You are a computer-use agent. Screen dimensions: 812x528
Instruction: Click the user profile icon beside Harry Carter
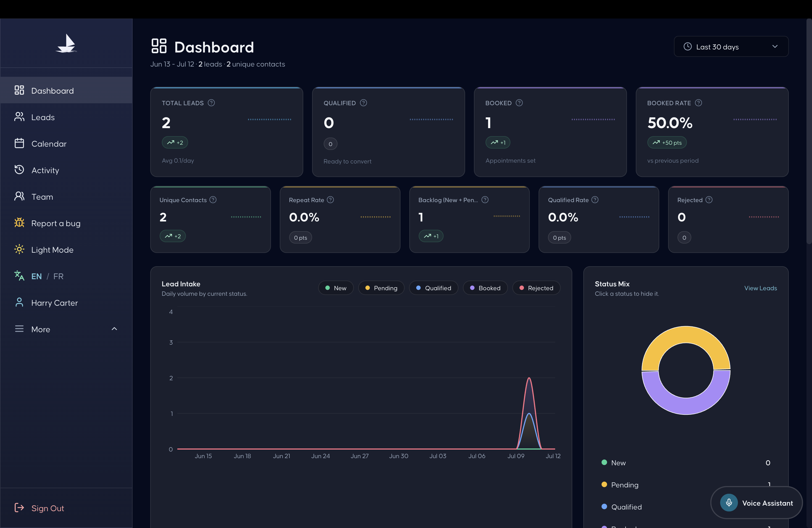[19, 302]
